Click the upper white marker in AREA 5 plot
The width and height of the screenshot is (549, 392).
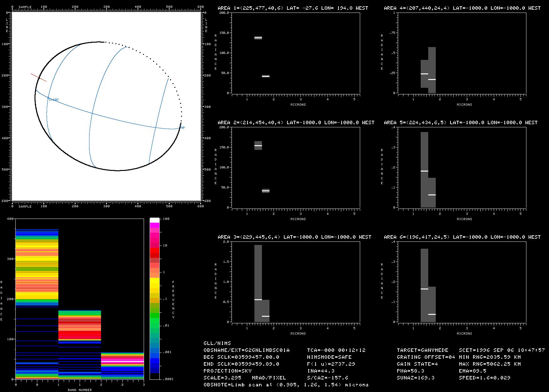click(424, 171)
